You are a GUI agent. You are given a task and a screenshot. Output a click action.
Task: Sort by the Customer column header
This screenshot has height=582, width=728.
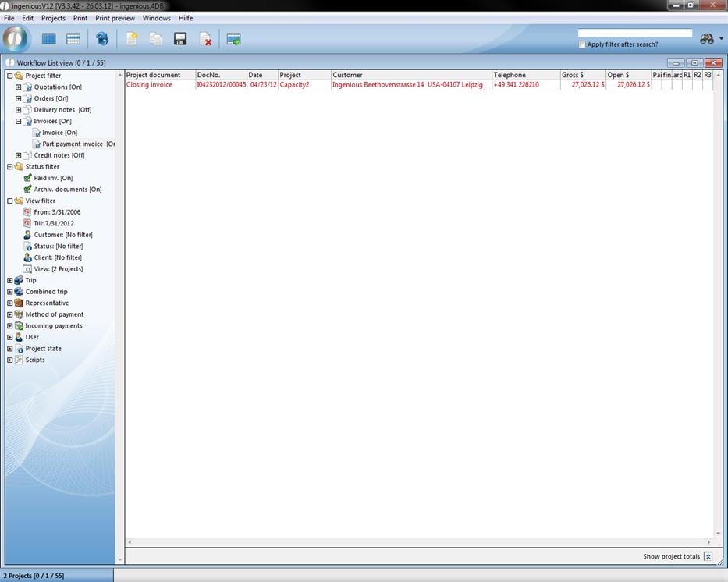411,75
